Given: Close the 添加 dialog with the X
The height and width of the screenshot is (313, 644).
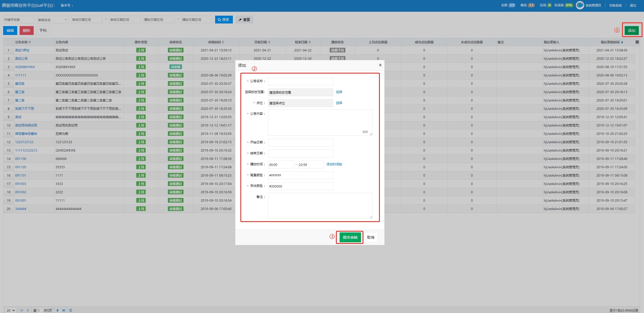Looking at the screenshot, I should coord(380,65).
